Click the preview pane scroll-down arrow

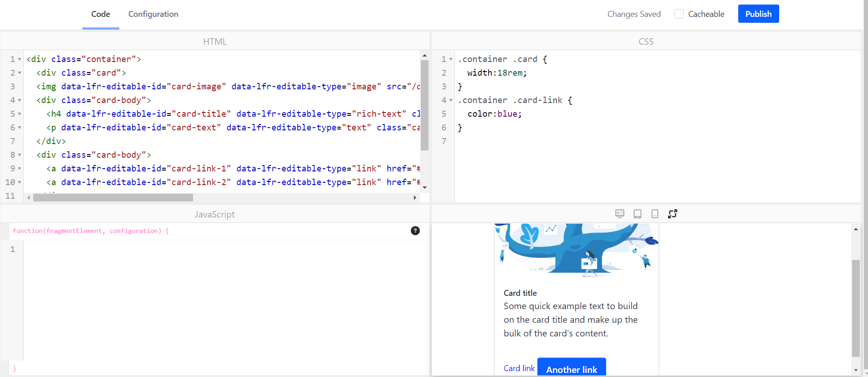coord(856,370)
